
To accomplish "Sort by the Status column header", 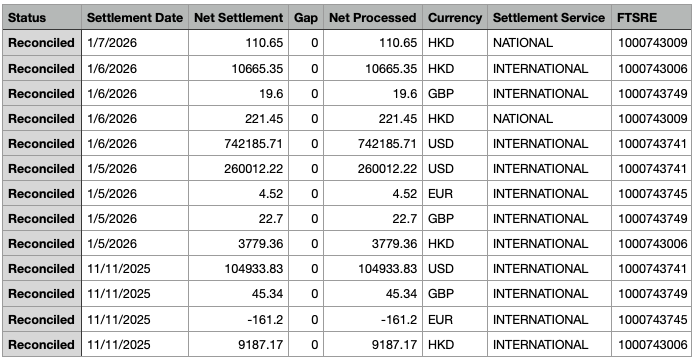I will [x=42, y=18].
